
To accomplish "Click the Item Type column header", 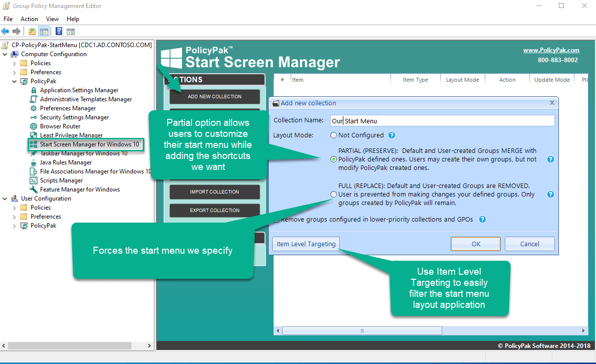I will pyautogui.click(x=416, y=80).
